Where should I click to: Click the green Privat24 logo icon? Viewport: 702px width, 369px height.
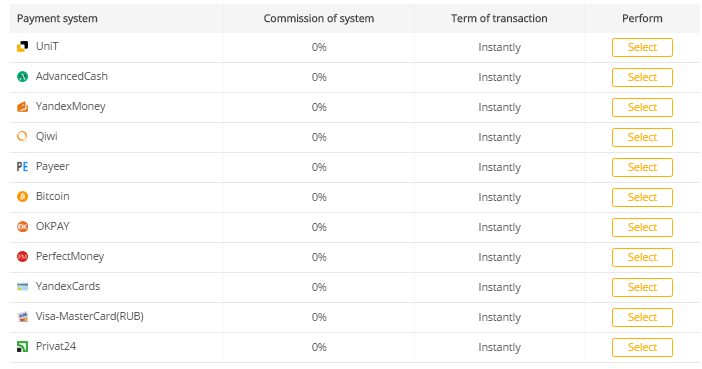(22, 347)
